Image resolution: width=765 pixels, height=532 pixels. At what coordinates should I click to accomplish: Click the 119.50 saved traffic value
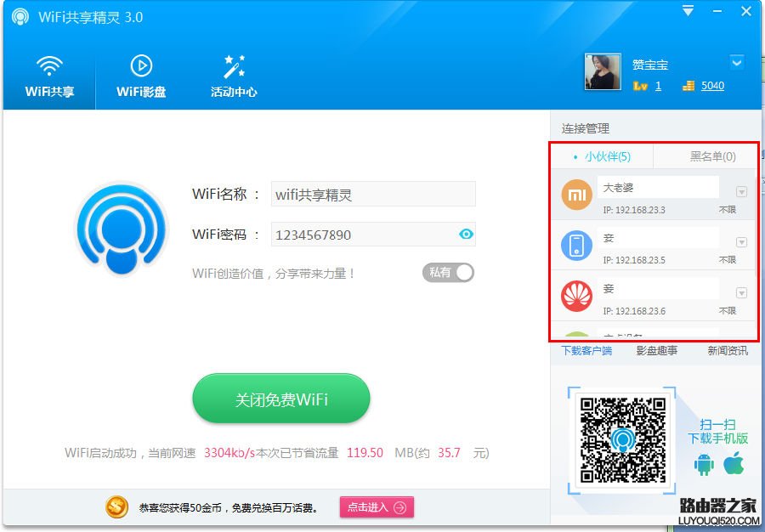click(x=365, y=453)
